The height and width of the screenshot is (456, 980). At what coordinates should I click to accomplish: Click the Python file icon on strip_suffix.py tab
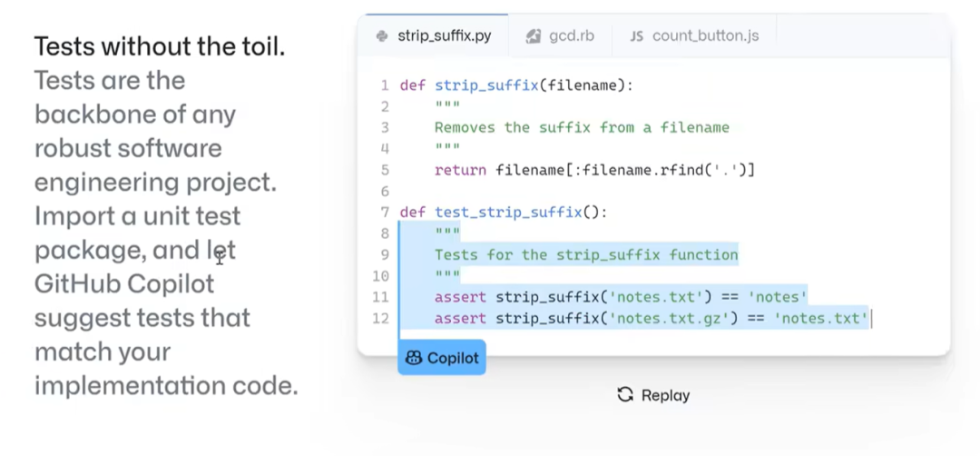pyautogui.click(x=382, y=36)
